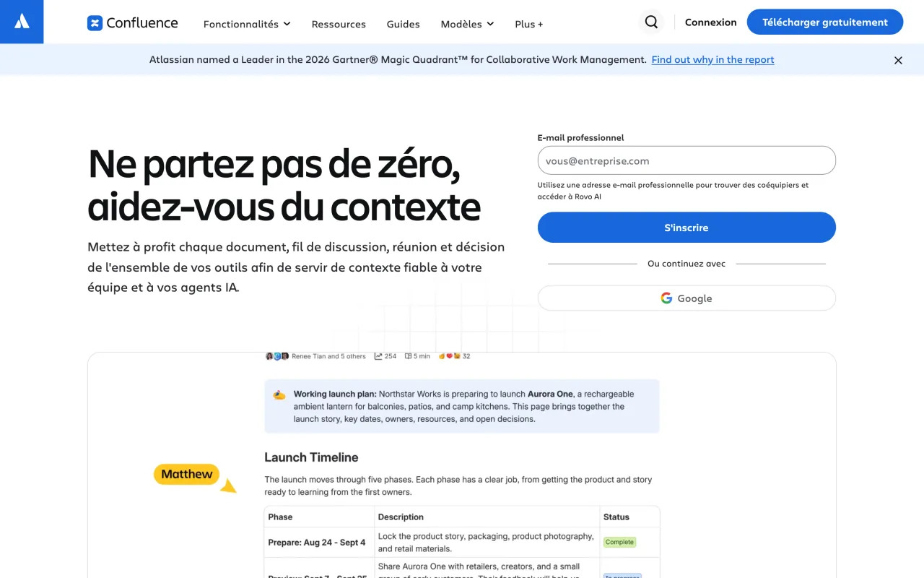924x578 pixels.
Task: Click the views chart icon beside 254
Action: 378,356
